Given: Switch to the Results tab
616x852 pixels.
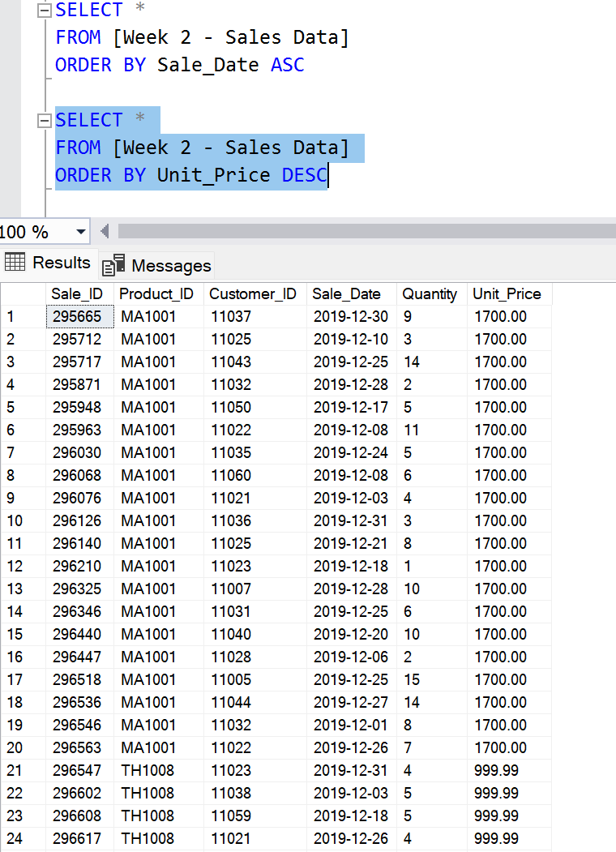Looking at the screenshot, I should [49, 263].
